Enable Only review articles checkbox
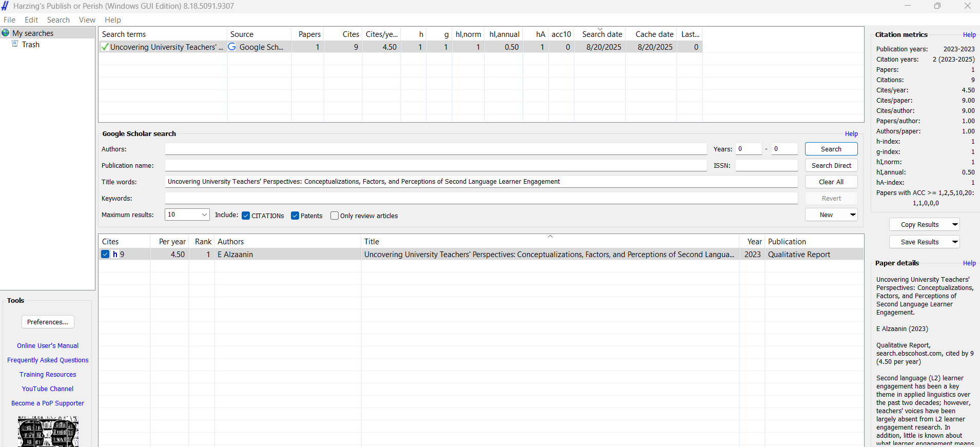 click(x=335, y=216)
